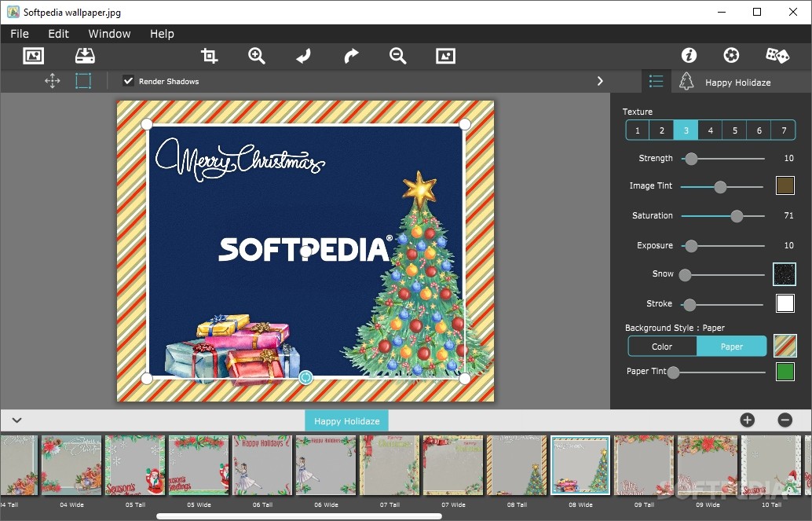Viewport: 812px width, 521px height.
Task: Open Stroke white color swatch
Action: pos(785,303)
